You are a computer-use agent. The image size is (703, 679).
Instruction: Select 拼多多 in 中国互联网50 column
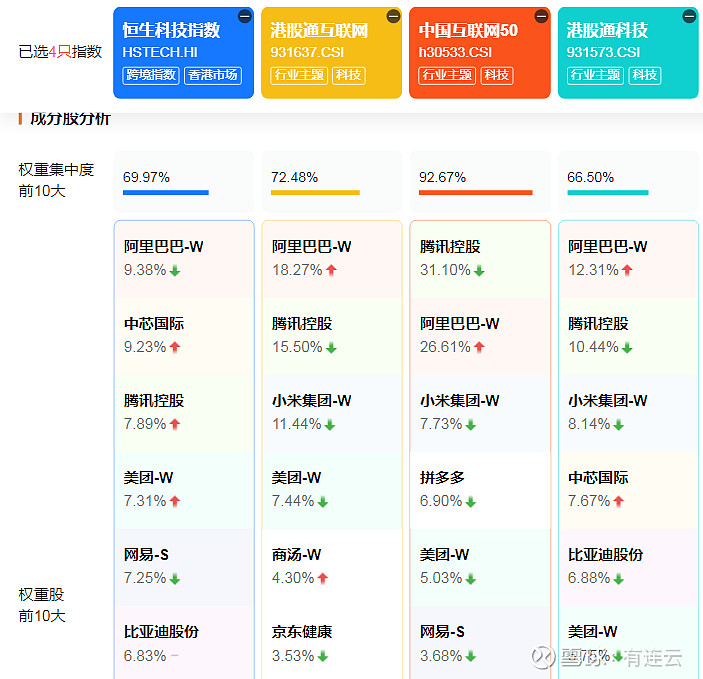[x=442, y=478]
